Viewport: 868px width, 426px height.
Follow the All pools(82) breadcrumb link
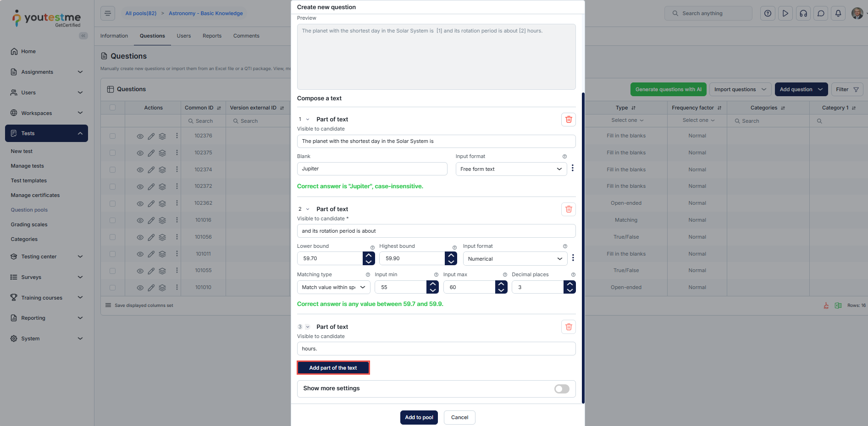141,13
